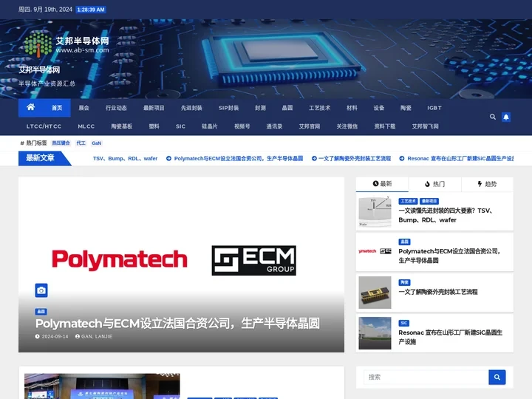Image resolution: width=532 pixels, height=399 pixels.
Task: Click the 最新文章 ticker label
Action: (40, 158)
